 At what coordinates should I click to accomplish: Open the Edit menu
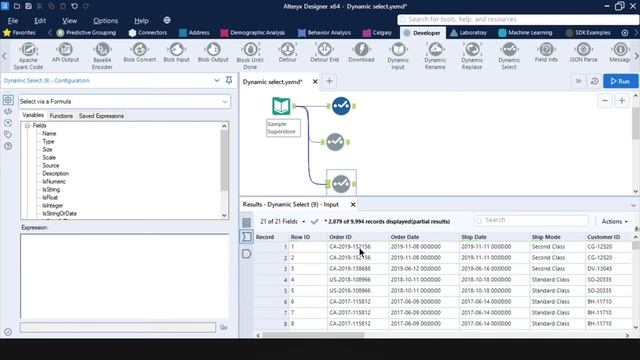click(40, 20)
